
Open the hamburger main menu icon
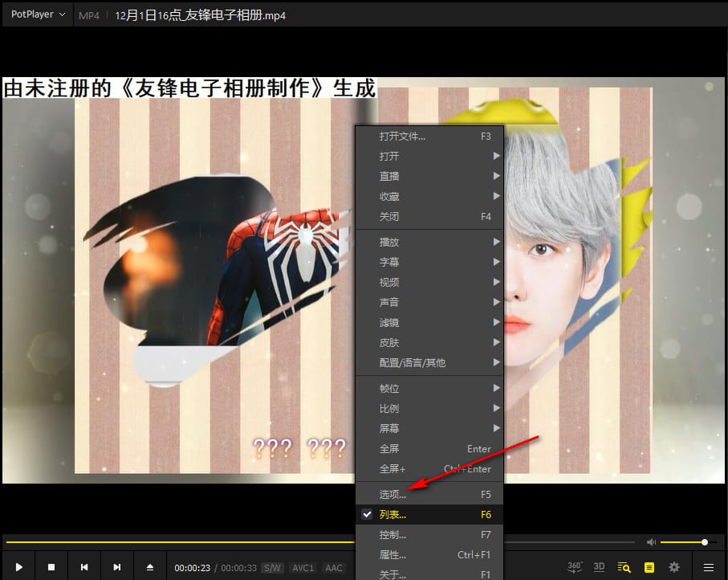(709, 567)
